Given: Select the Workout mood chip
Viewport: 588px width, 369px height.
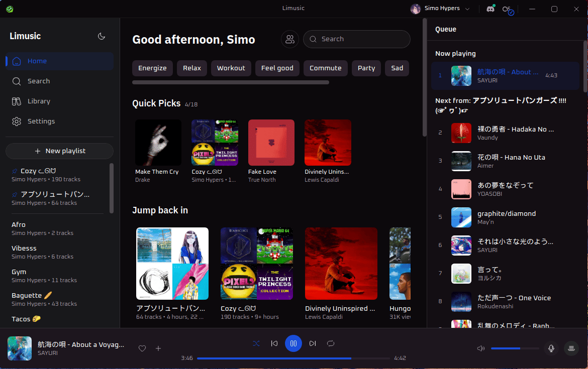Looking at the screenshot, I should tap(231, 68).
